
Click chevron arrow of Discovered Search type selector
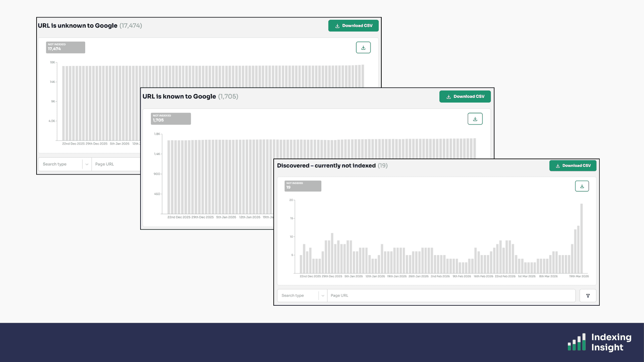pos(323,296)
